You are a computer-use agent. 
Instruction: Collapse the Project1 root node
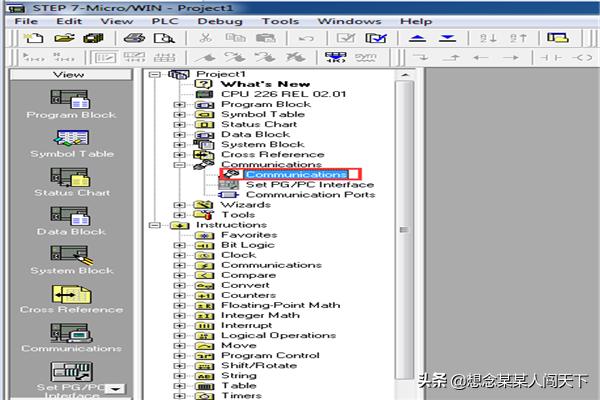pyautogui.click(x=154, y=74)
